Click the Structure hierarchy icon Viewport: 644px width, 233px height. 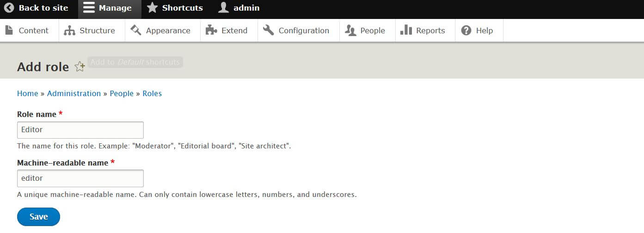click(69, 31)
